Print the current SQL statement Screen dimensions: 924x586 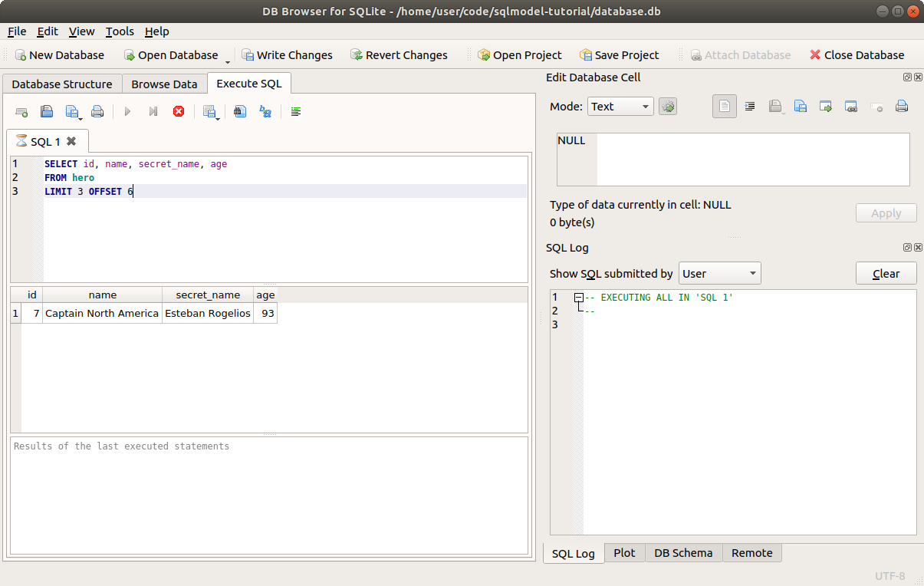point(97,111)
